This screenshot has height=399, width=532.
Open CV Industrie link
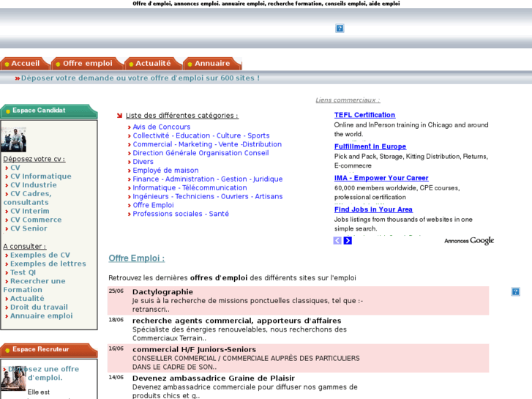(x=33, y=185)
